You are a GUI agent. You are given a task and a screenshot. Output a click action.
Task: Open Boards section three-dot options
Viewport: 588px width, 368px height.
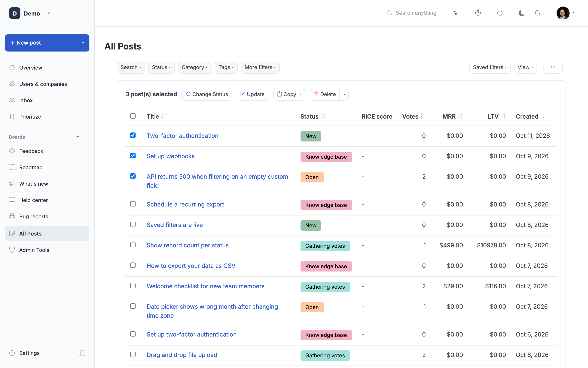click(77, 137)
